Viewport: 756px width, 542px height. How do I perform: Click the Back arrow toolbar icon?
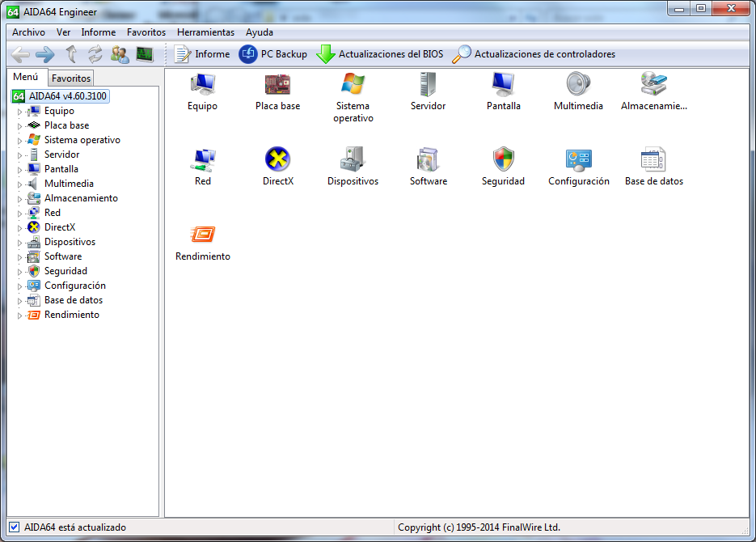20,54
